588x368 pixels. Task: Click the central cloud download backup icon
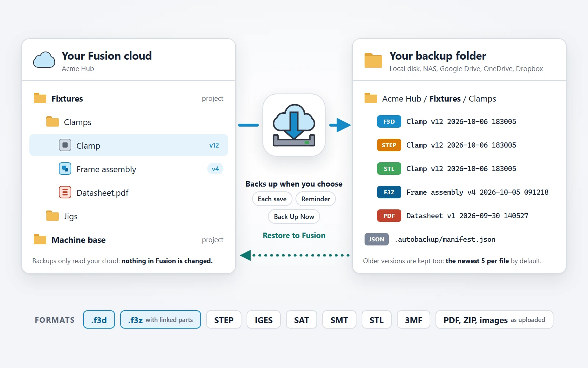pos(294,125)
